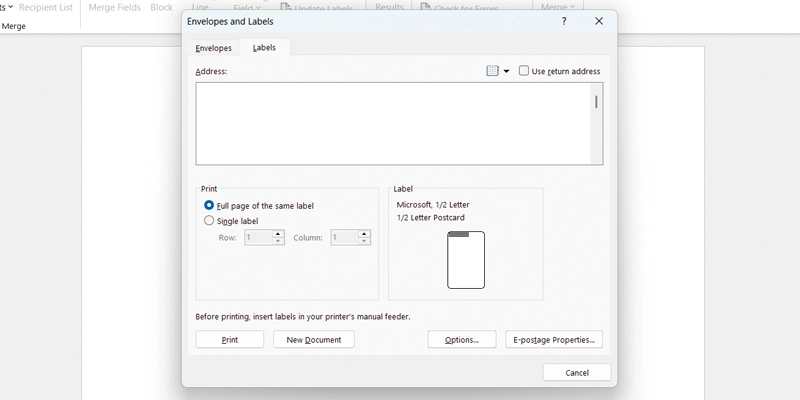
Task: Switch to the Envelopes tab
Action: click(213, 48)
